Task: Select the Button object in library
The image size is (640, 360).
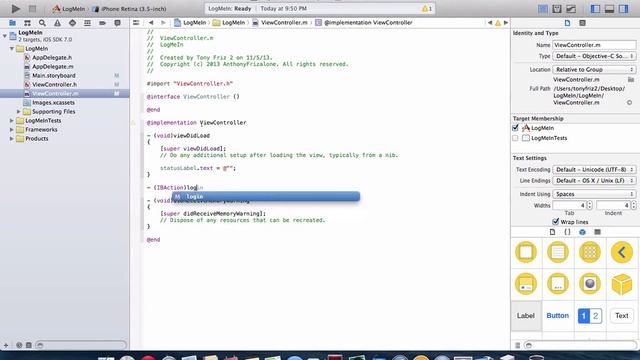Action: click(x=558, y=316)
